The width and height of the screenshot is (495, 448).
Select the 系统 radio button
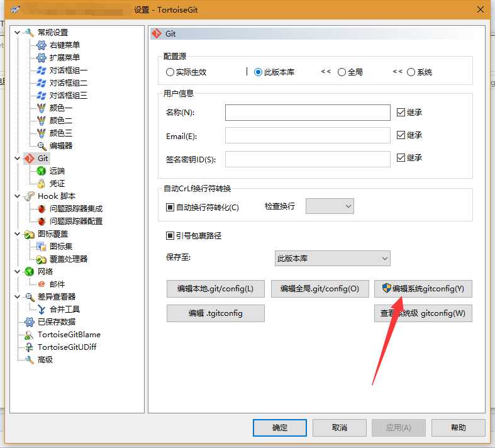point(411,72)
